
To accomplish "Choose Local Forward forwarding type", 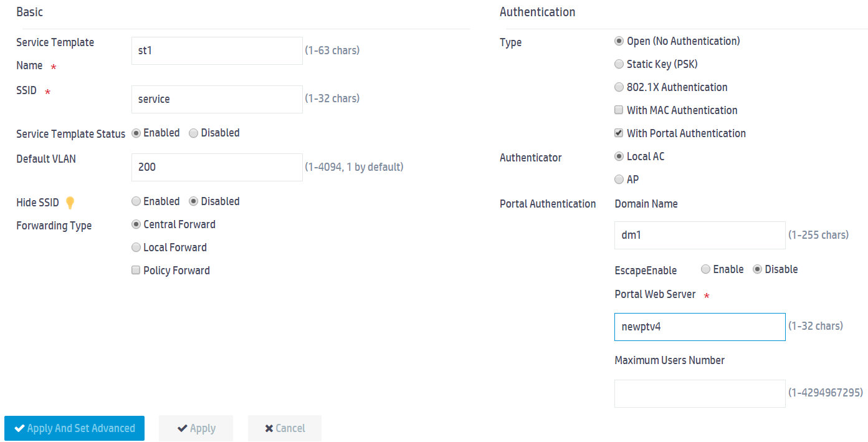I will [136, 247].
